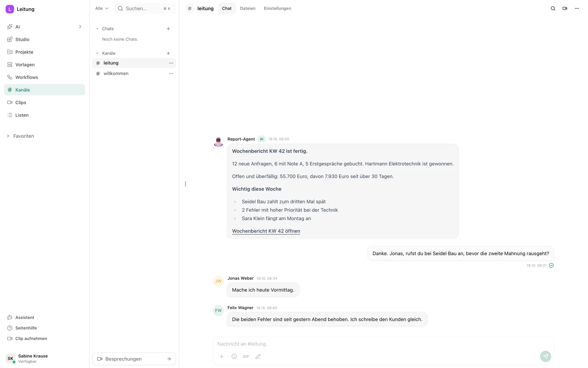Image resolution: width=588 pixels, height=368 pixels.
Task: Open link Wochenbericht KW 42 öffnen
Action: coord(266,231)
